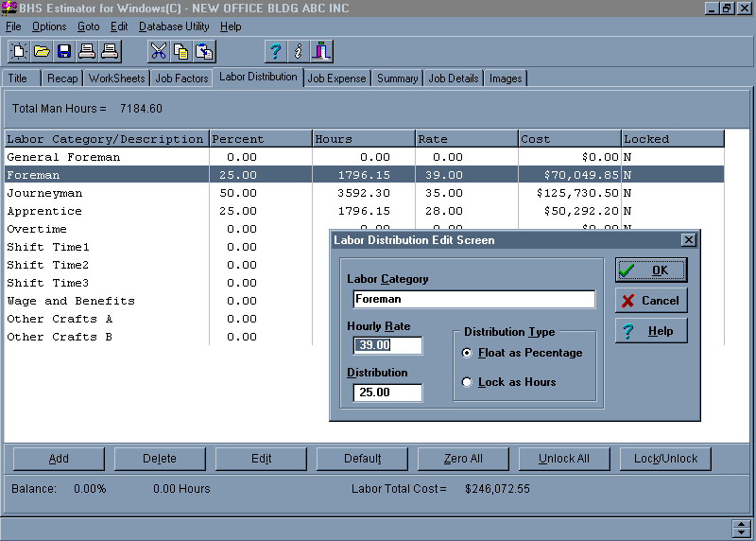Select the Apprentice row
Screen dimensions: 756x541
pyautogui.click(x=364, y=211)
